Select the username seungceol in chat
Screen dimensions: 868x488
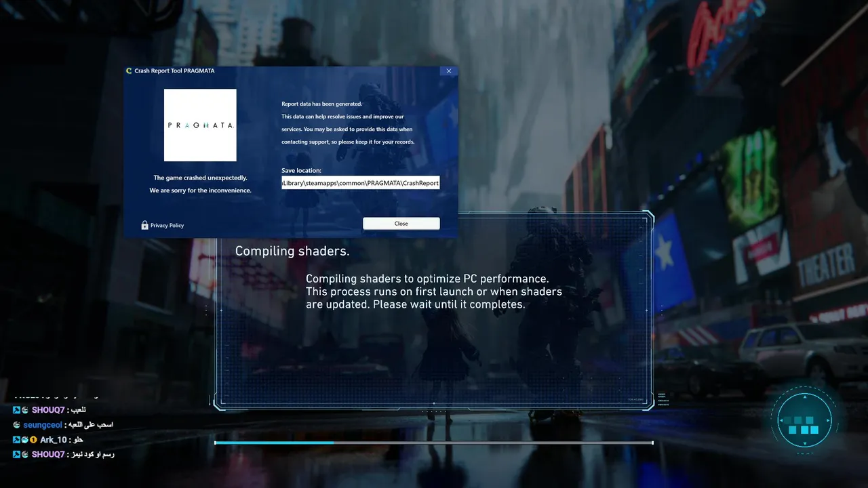click(42, 425)
